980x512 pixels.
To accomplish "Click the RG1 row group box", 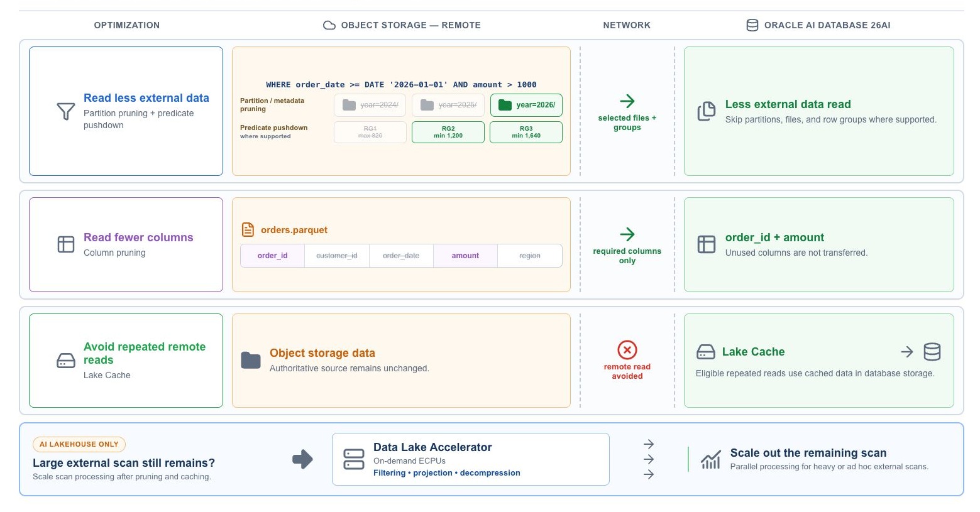I will pyautogui.click(x=370, y=132).
